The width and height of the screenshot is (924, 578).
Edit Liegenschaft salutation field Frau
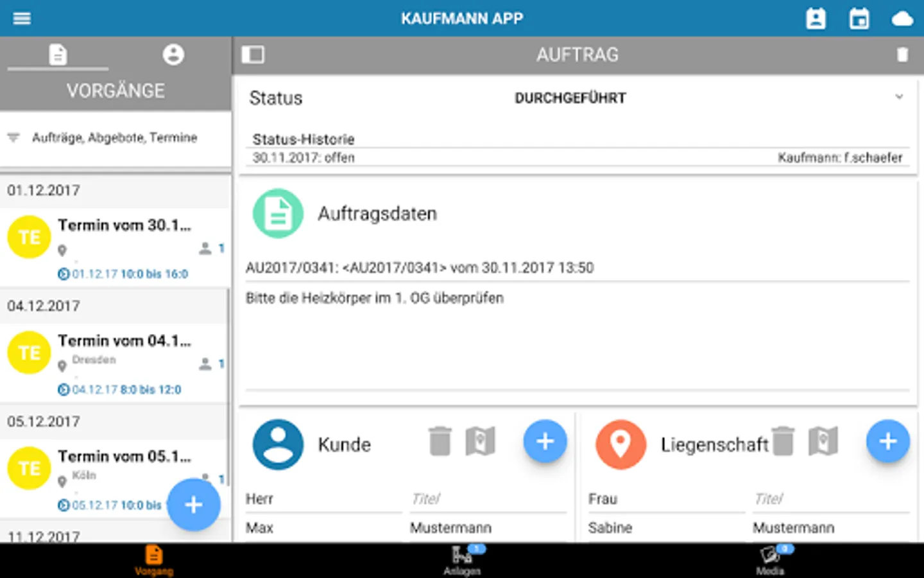tap(666, 500)
